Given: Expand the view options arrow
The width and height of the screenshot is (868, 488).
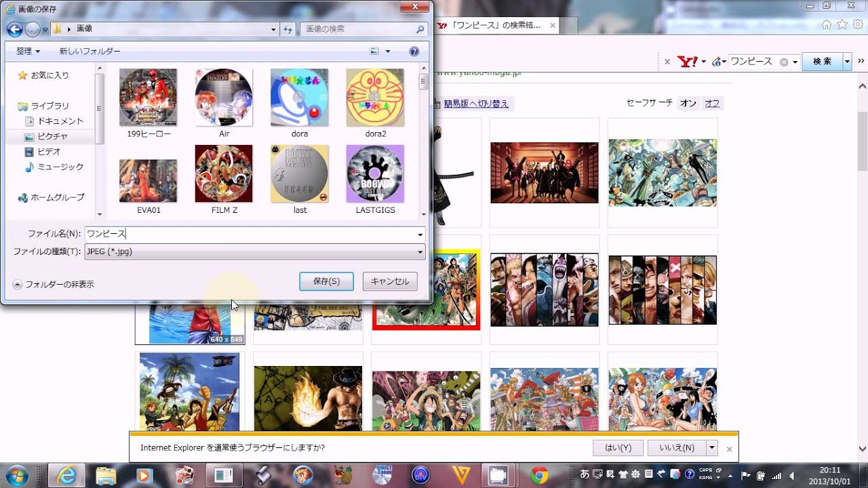Looking at the screenshot, I should coord(388,52).
